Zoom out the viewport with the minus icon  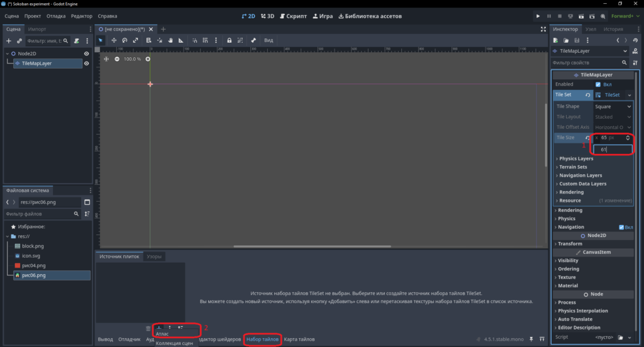click(x=117, y=59)
